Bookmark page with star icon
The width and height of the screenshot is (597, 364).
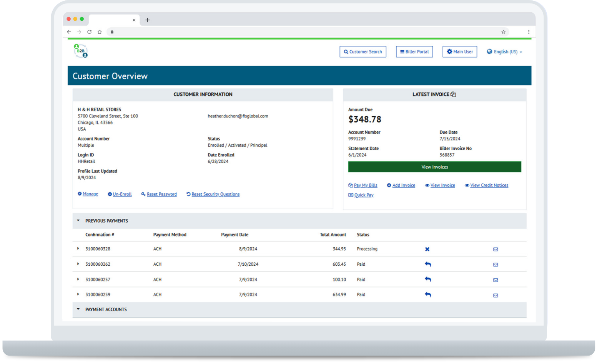pos(503,32)
